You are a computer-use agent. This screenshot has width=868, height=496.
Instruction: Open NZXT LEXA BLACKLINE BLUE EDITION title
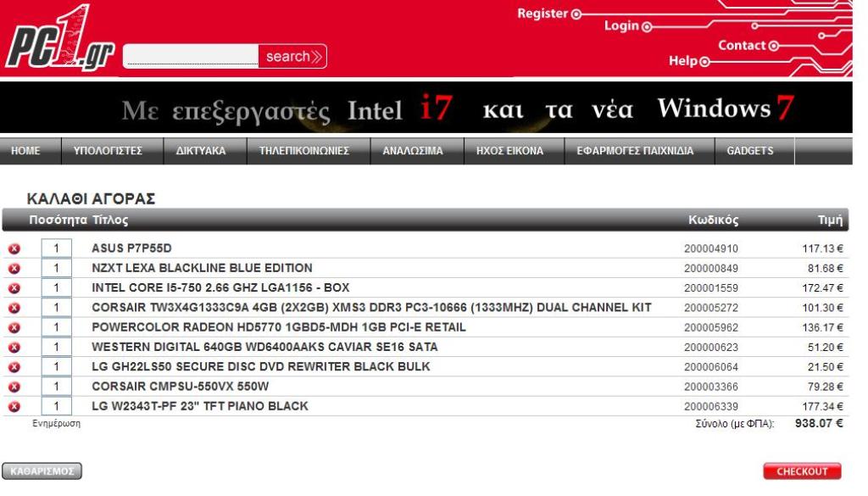pos(202,268)
